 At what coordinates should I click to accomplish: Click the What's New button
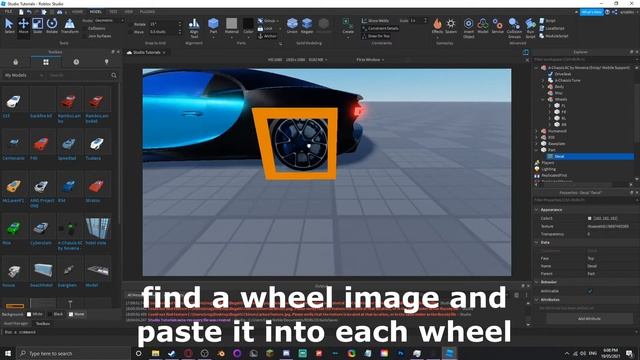tap(591, 12)
